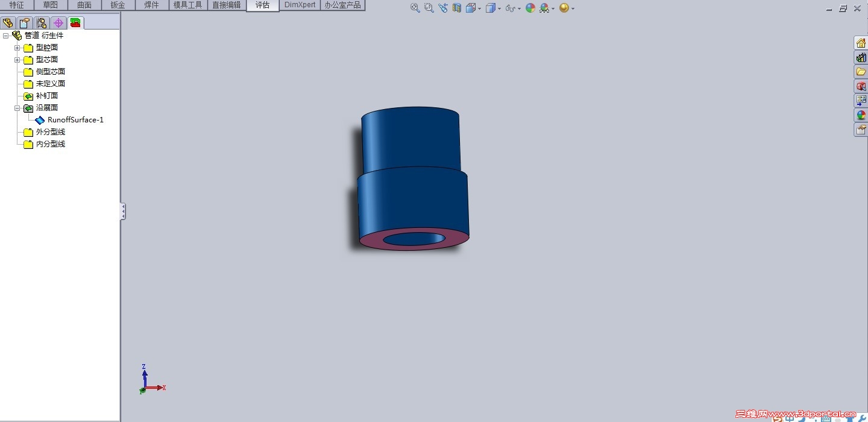Select the 管道 衍生件 root item
The image size is (868, 422).
(44, 36)
